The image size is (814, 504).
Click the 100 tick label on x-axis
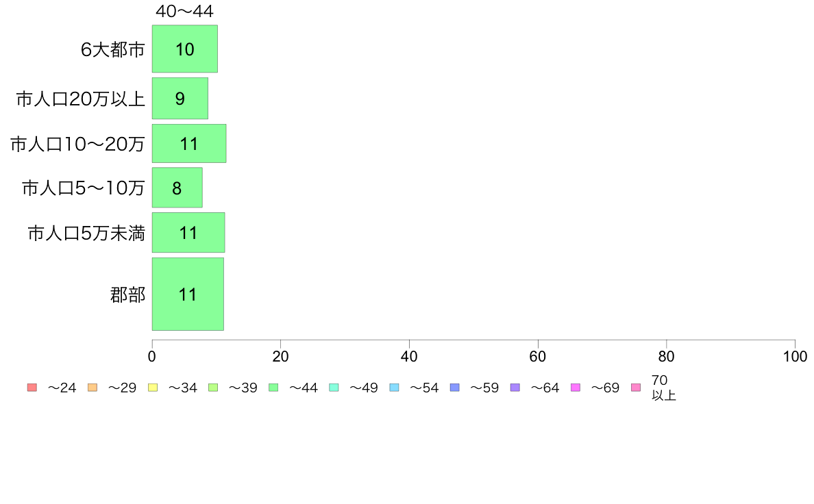tap(795, 356)
